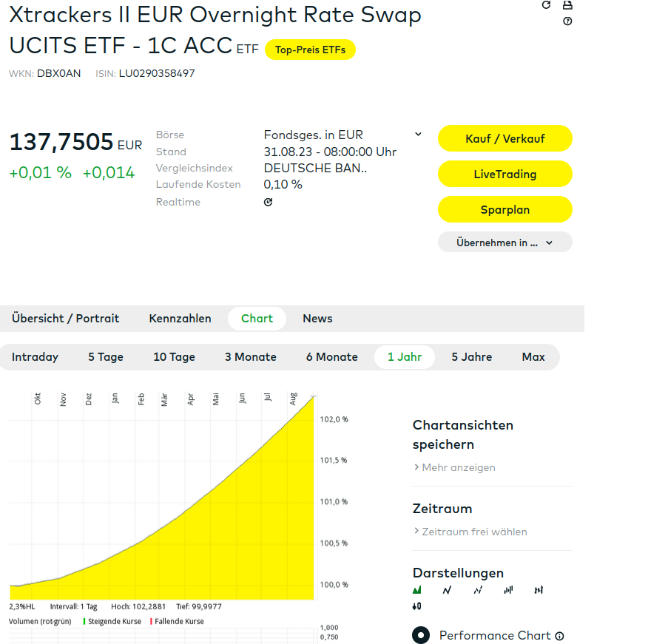Select the filled area chart style
Screen dimensions: 648x644
[417, 590]
